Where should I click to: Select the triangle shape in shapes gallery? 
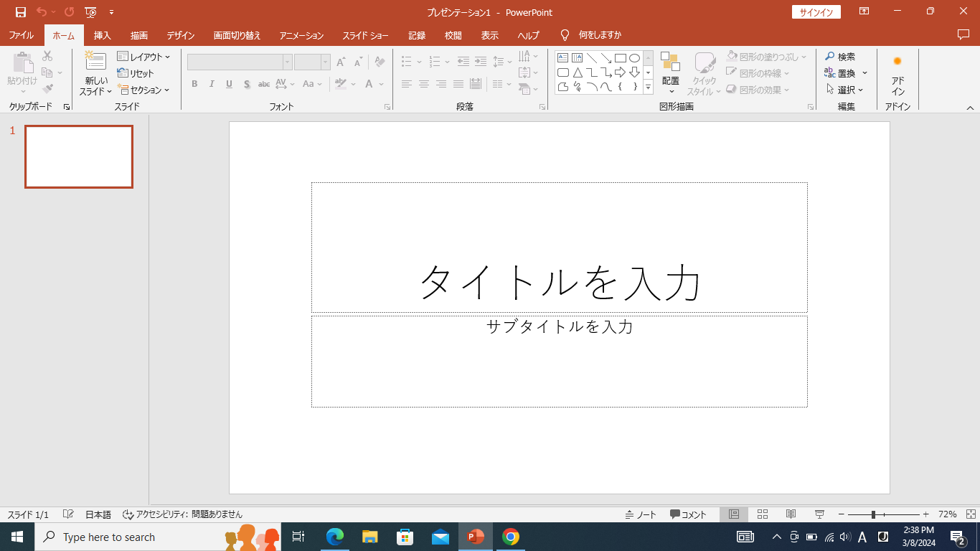click(x=578, y=72)
